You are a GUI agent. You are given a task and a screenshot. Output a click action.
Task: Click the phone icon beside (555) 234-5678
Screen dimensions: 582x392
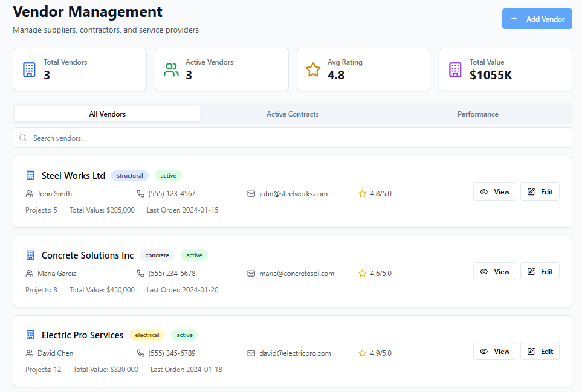pyautogui.click(x=141, y=274)
